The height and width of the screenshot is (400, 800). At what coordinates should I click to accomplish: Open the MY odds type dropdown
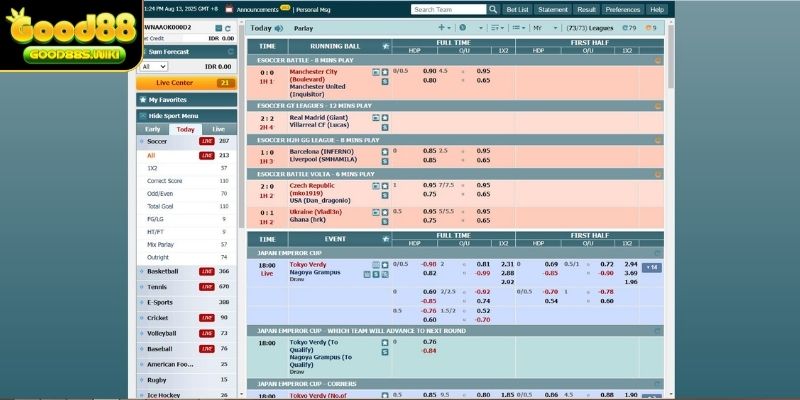click(x=546, y=29)
